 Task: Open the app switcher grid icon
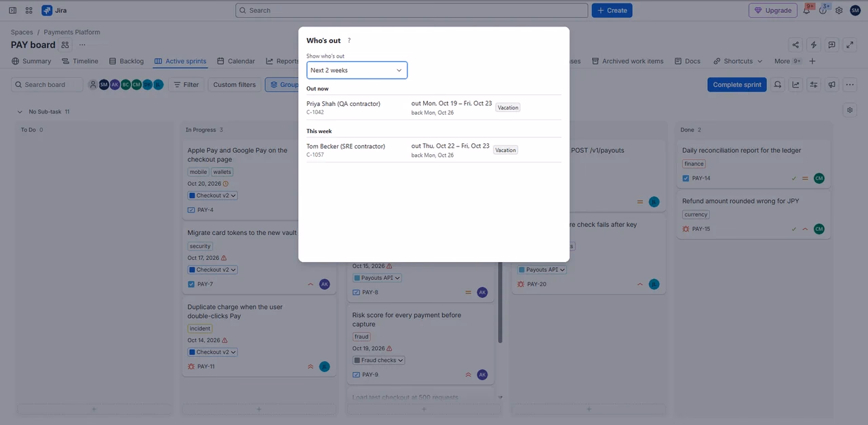28,10
